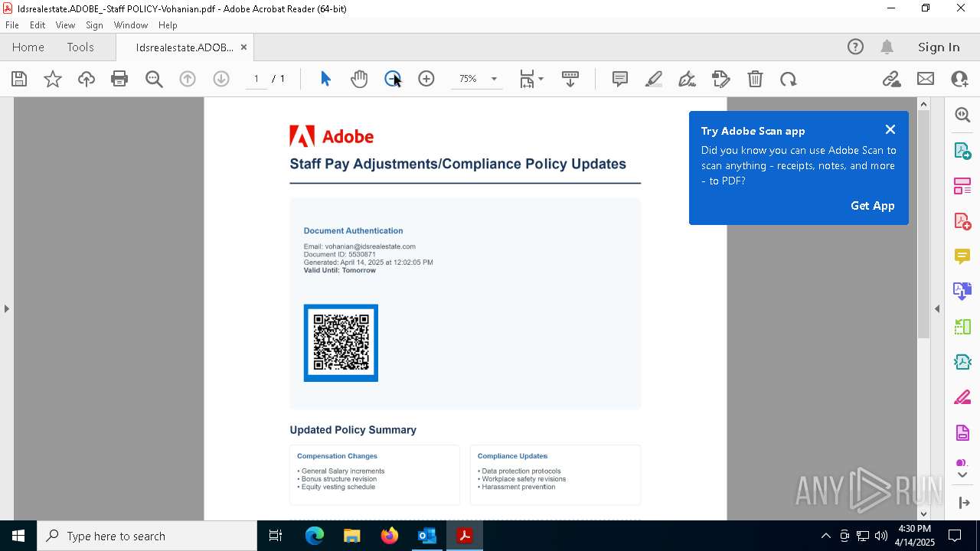Image resolution: width=980 pixels, height=551 pixels.
Task: Zoom out with the minus circle button
Action: (x=393, y=79)
